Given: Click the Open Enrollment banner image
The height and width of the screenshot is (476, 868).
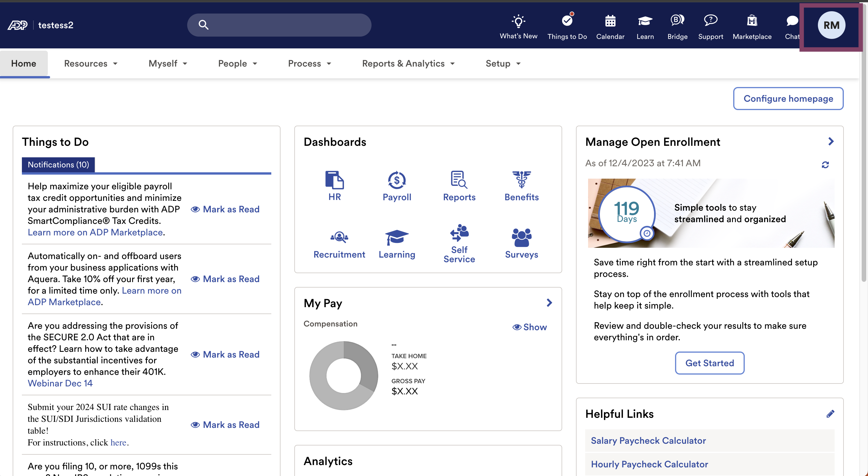Looking at the screenshot, I should pos(711,213).
